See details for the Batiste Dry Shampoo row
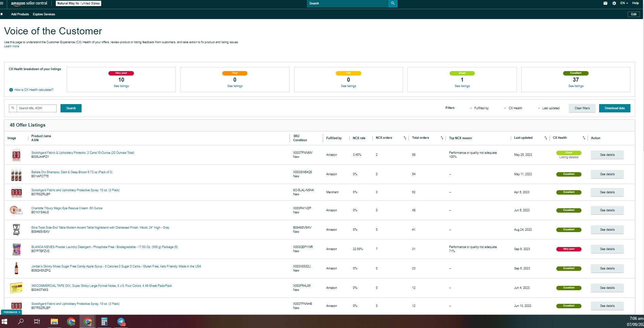 [607, 174]
